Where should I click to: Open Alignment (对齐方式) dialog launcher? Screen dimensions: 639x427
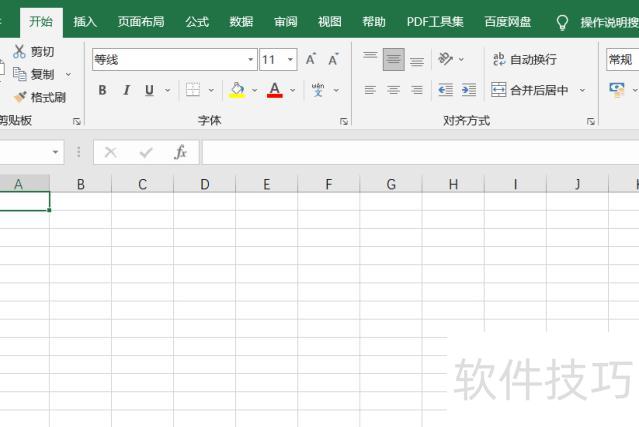point(591,121)
